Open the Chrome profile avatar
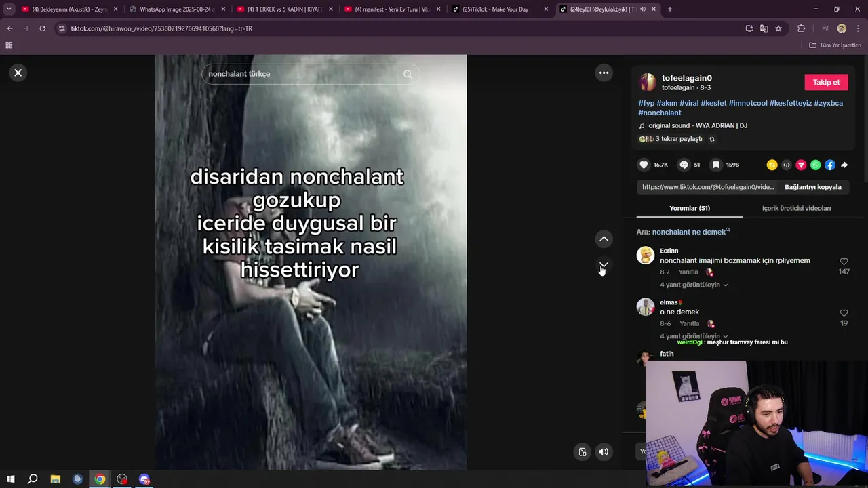 coord(842,28)
